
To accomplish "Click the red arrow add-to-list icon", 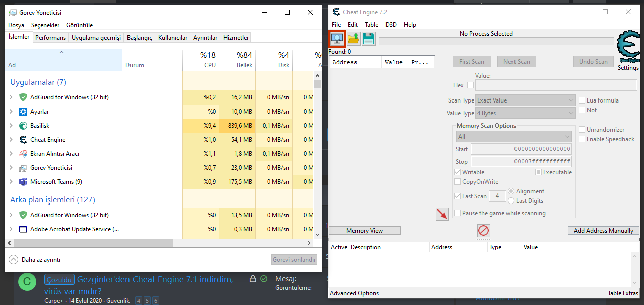I will click(442, 214).
